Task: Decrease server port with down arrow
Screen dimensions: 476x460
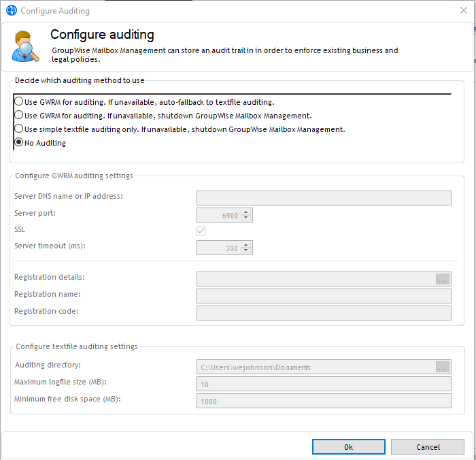Action: pyautogui.click(x=246, y=218)
